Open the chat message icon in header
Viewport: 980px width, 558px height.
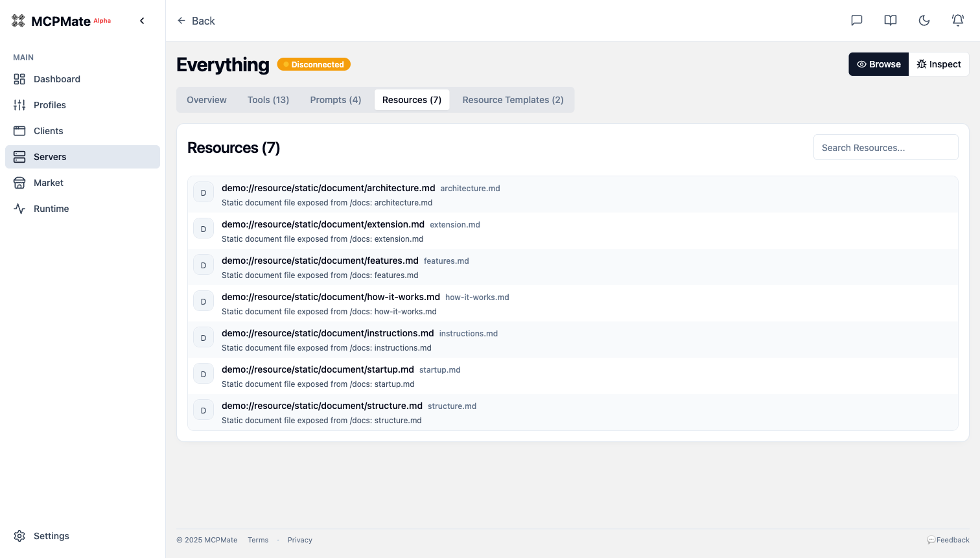[857, 21]
